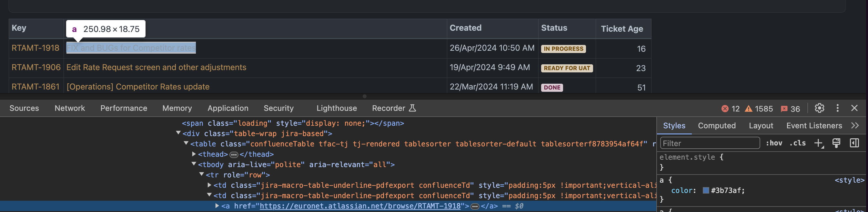868x212 pixels.
Task: Open the RTAMT-1918 key link
Action: (35, 48)
